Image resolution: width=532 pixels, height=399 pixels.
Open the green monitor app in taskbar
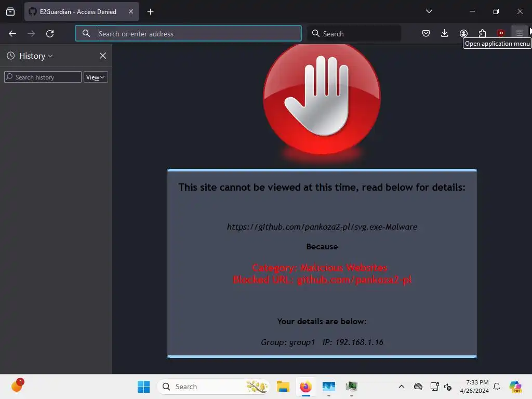coord(352,387)
